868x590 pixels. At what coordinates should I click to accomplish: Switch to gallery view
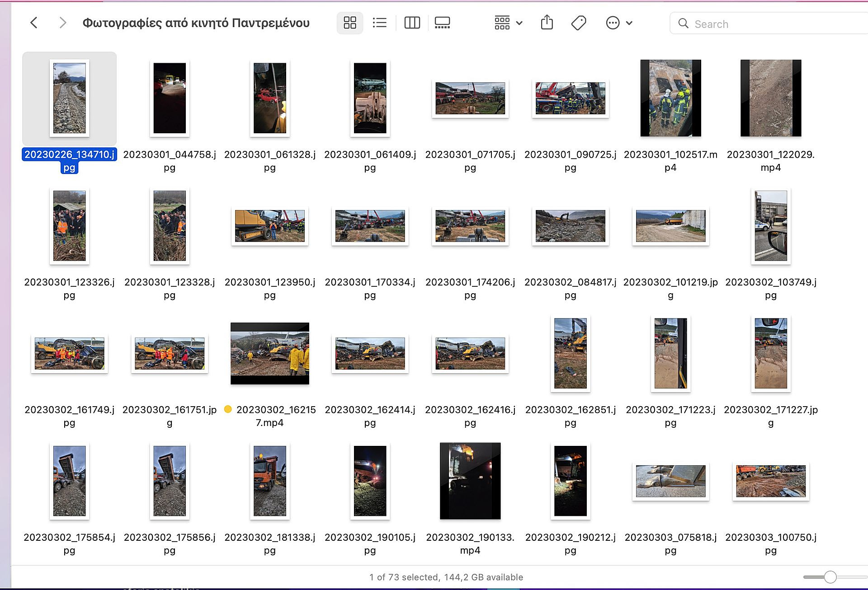click(x=442, y=23)
